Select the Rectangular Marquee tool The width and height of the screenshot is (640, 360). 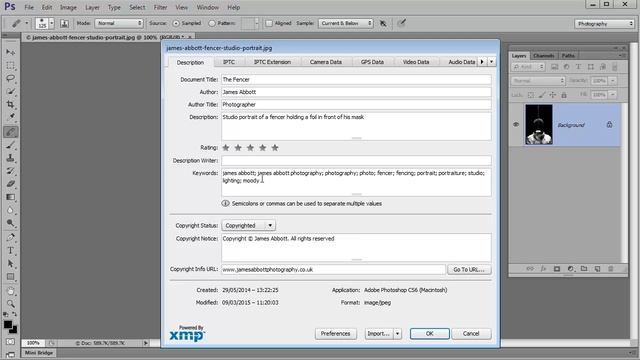point(11,65)
